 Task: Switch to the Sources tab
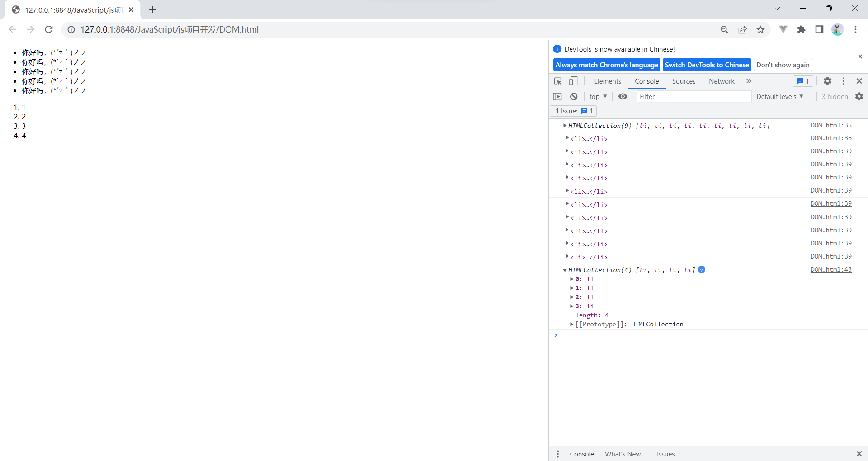pyautogui.click(x=684, y=81)
